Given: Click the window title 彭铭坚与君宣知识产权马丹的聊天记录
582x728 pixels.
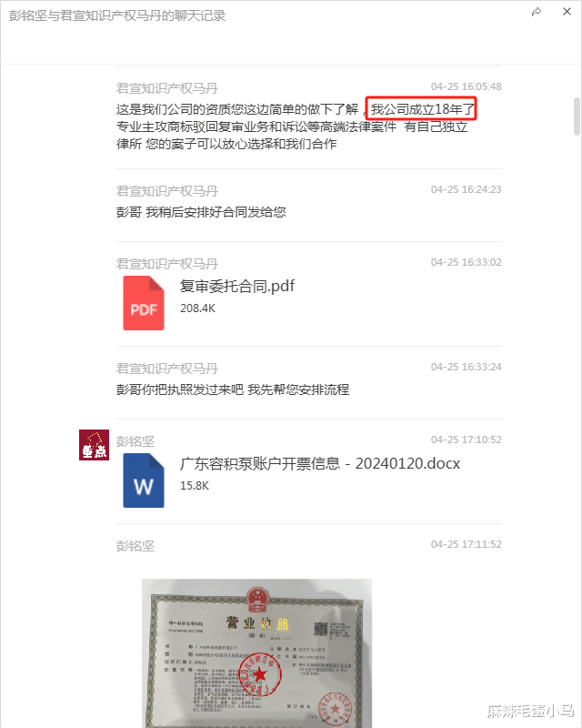Looking at the screenshot, I should pyautogui.click(x=117, y=15).
